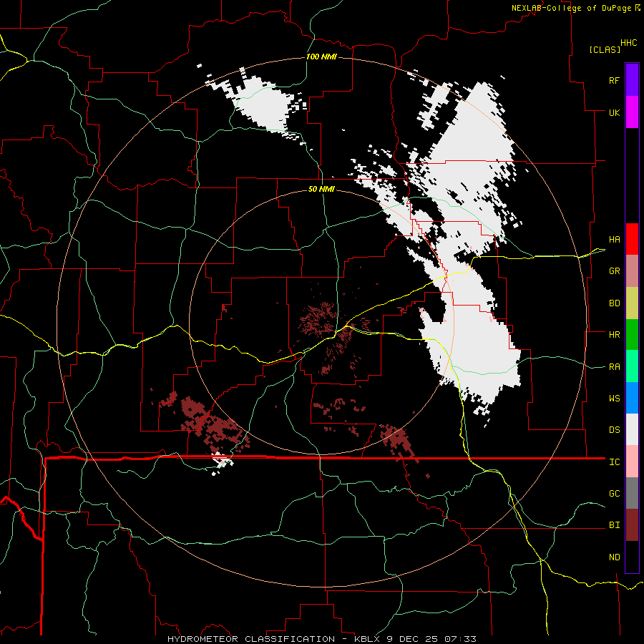Click the RA legend label
Viewport: 644px width, 644px height.
(614, 367)
